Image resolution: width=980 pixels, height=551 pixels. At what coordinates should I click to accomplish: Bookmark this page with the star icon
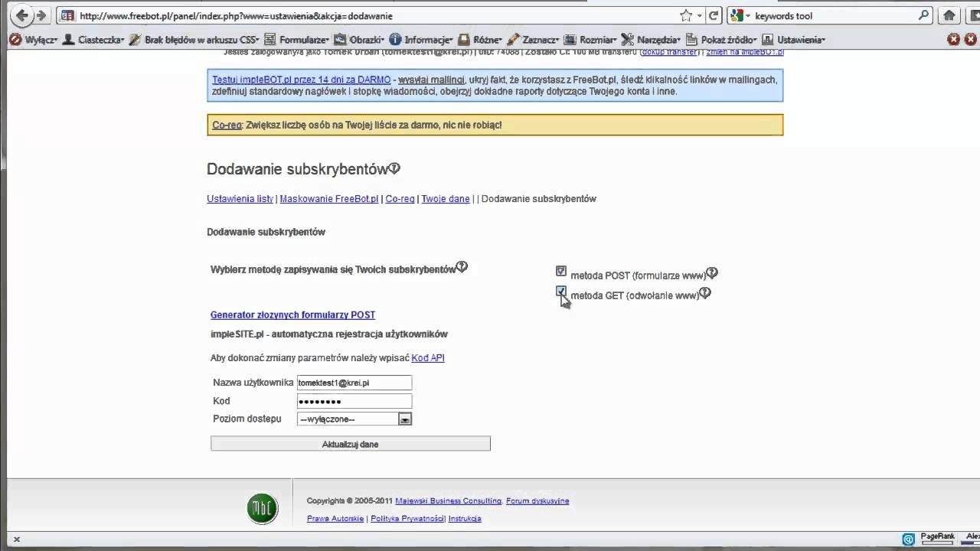(686, 15)
